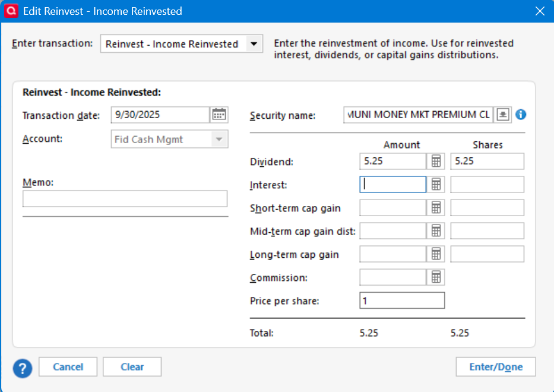Viewport: 554px width, 392px height.
Task: Click the Shares column header
Action: 487,144
